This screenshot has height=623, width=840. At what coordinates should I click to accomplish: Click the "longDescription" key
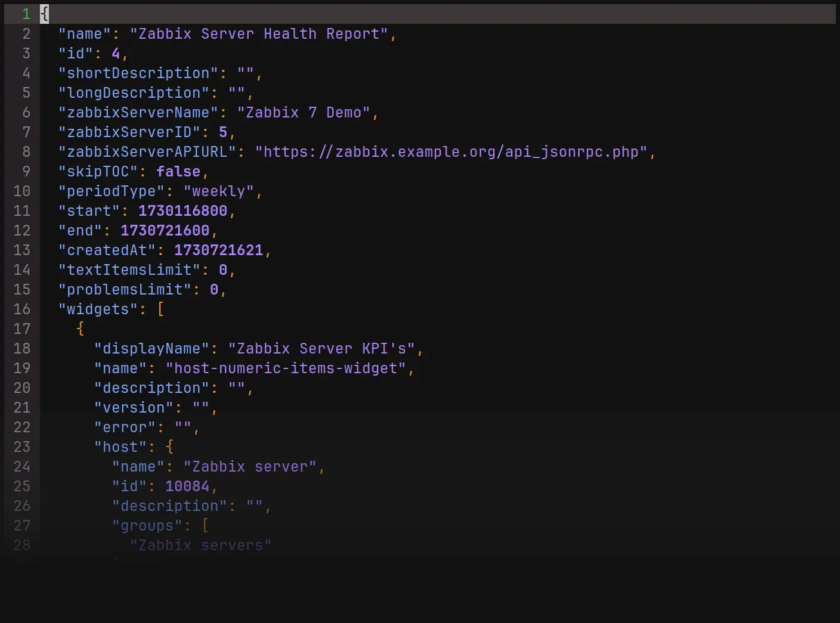click(134, 93)
